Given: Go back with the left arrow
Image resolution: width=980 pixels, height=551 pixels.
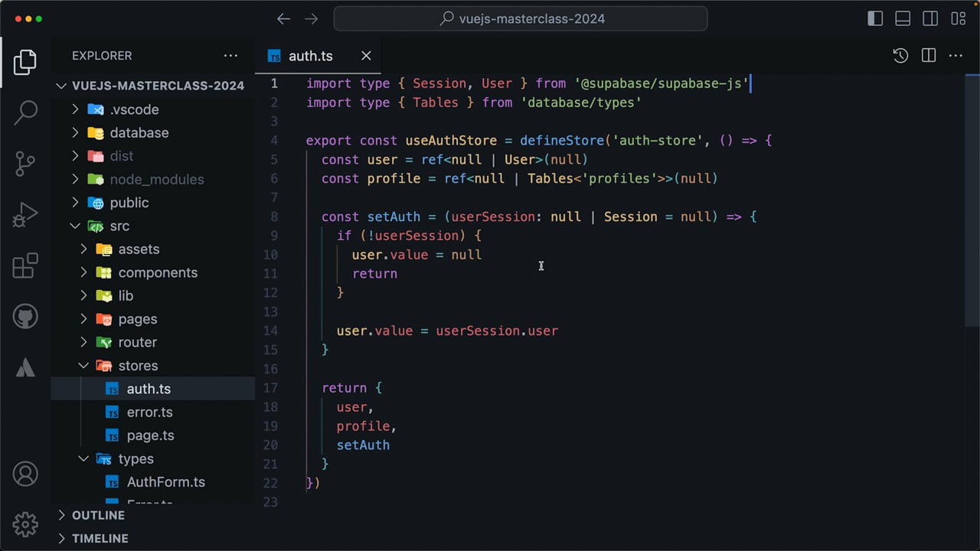Looking at the screenshot, I should (x=283, y=18).
